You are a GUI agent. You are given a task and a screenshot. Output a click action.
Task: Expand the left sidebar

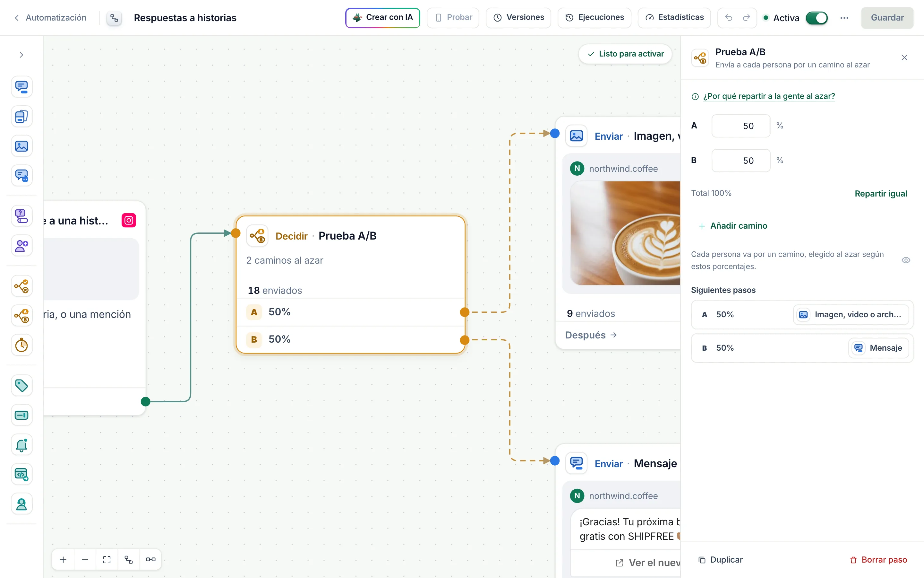click(x=21, y=55)
